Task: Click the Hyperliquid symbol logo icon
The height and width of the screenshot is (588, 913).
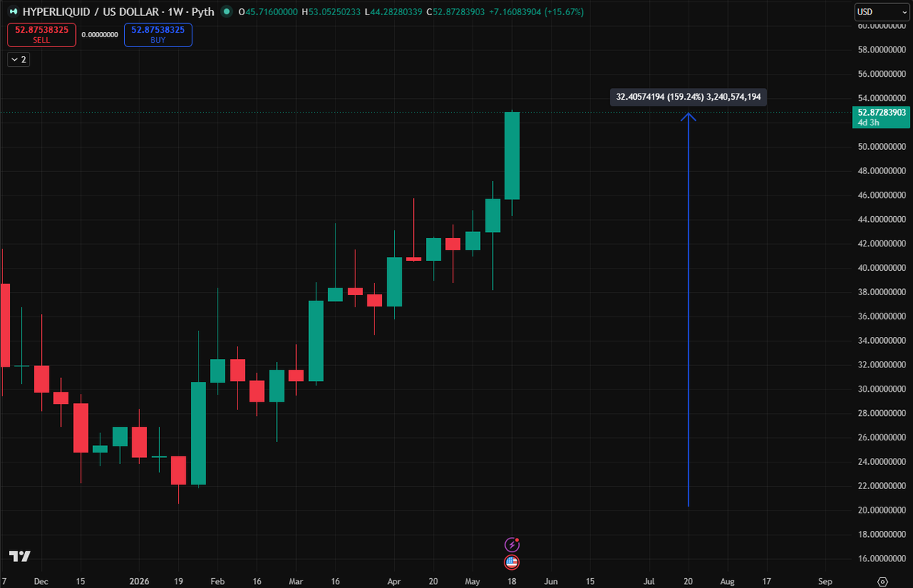Action: click(x=13, y=11)
